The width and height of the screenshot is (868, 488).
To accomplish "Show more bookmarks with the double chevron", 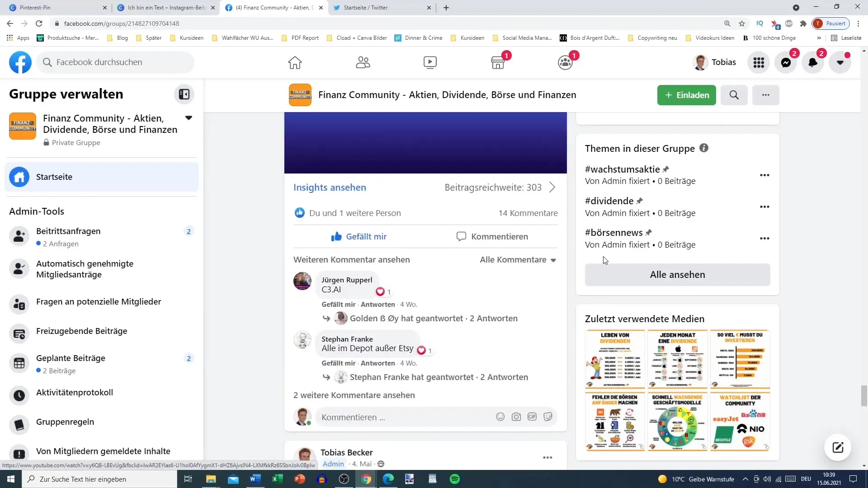I will (819, 38).
